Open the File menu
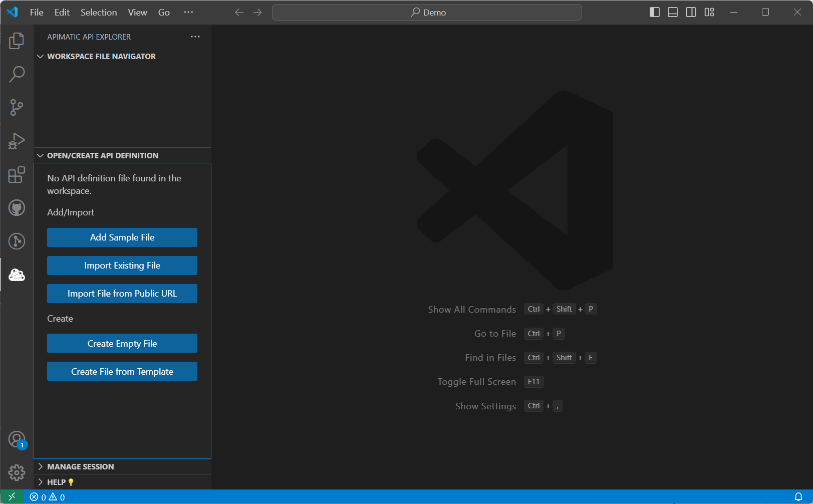Viewport: 813px width, 504px height. [x=37, y=13]
